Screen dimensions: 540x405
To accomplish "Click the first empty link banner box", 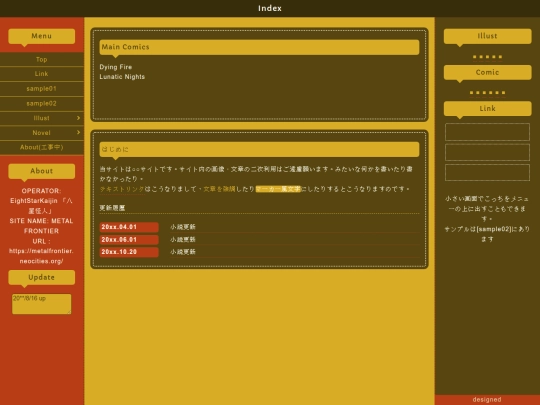I will 487,132.
